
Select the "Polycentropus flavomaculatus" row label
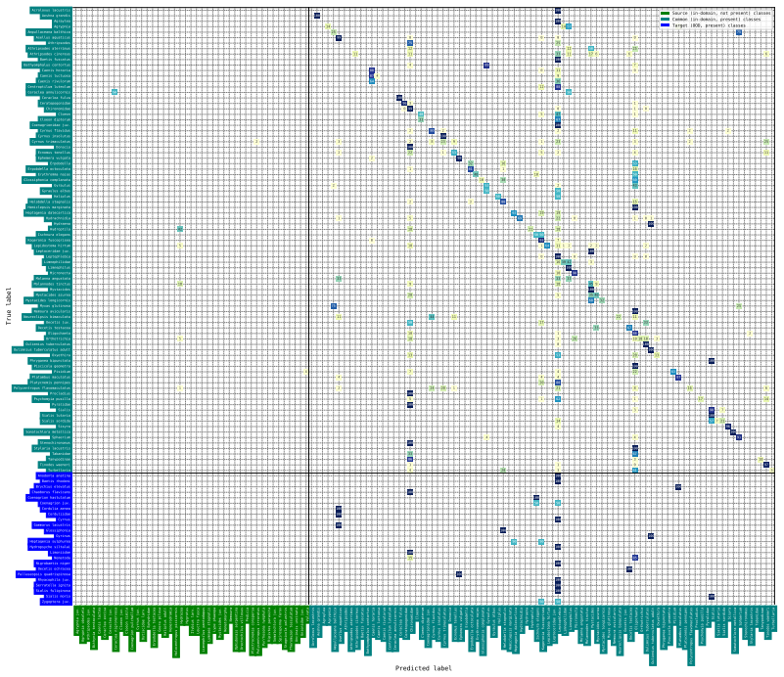tap(42, 388)
